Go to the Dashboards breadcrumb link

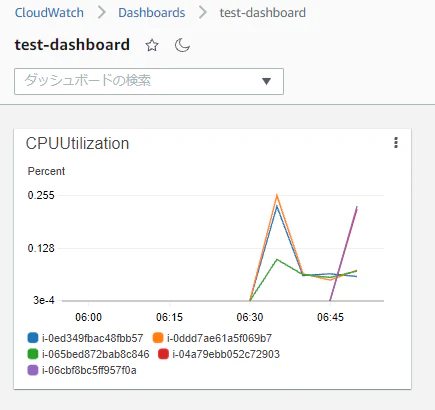pos(151,13)
